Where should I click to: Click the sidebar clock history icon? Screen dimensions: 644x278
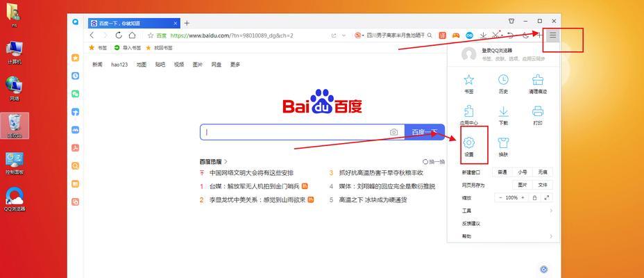(75, 76)
